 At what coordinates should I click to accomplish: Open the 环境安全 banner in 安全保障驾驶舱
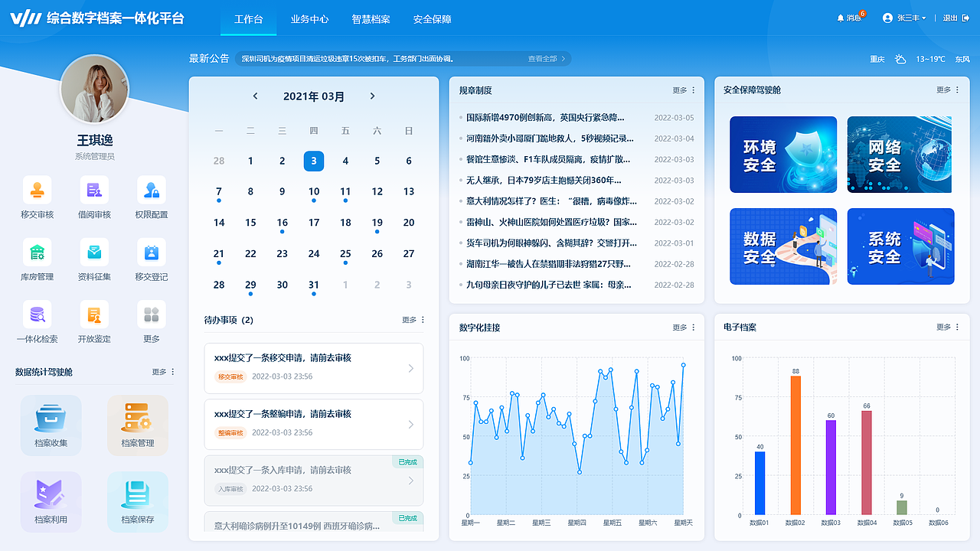tap(783, 155)
